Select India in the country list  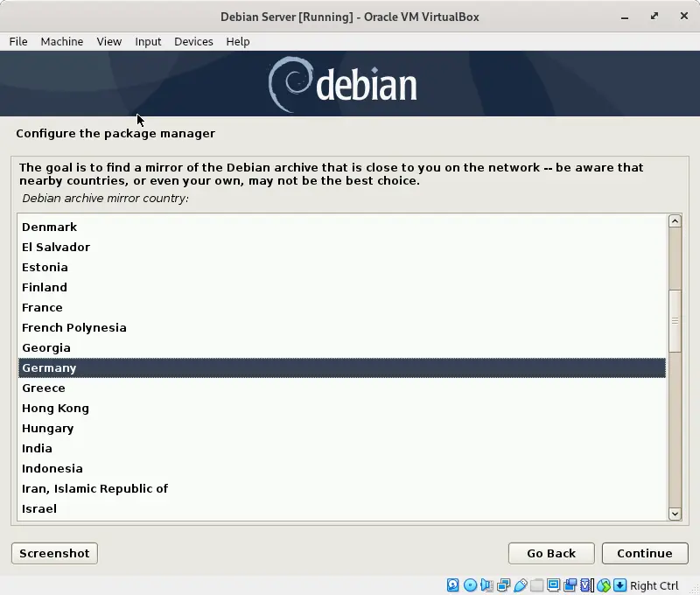(342, 448)
